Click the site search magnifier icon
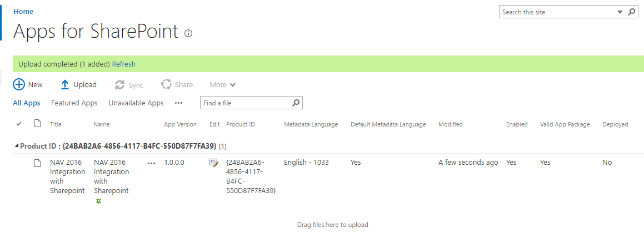Screen dimensions: 644x238 click(632, 12)
